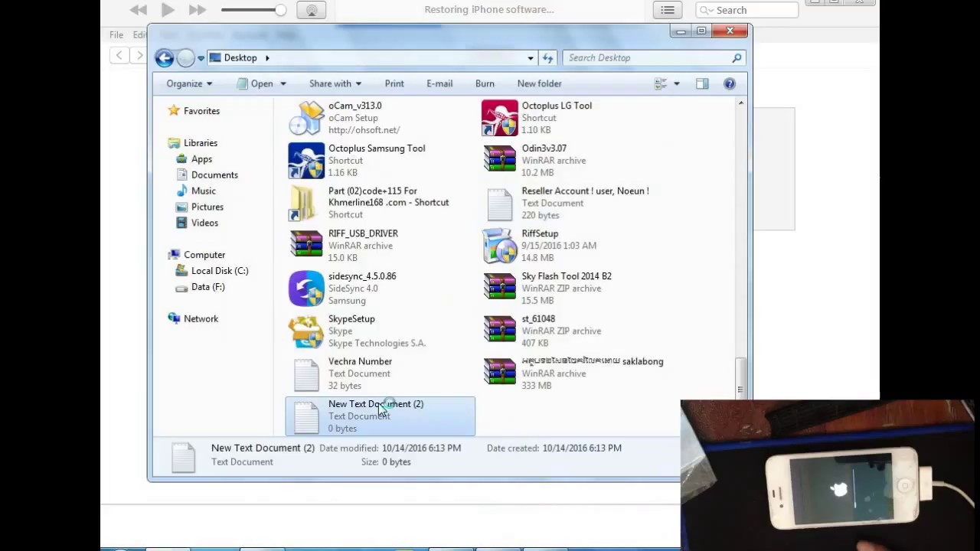Click the iTunes previous track button

[139, 10]
